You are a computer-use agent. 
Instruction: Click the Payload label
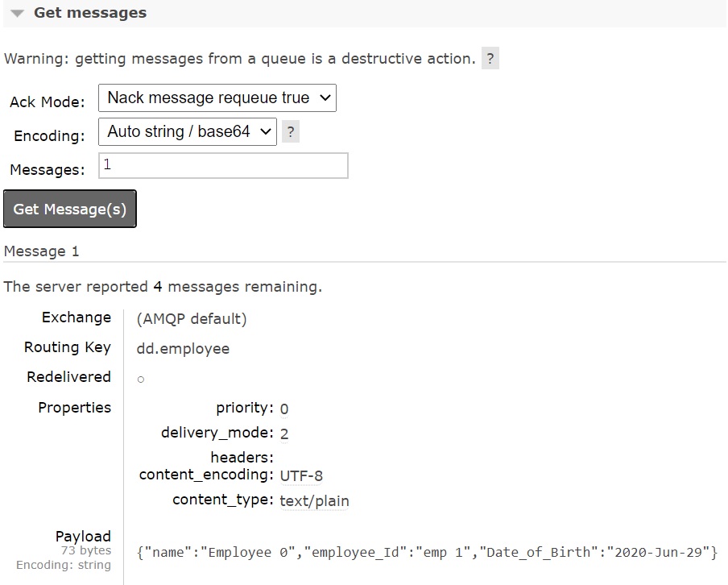83,537
